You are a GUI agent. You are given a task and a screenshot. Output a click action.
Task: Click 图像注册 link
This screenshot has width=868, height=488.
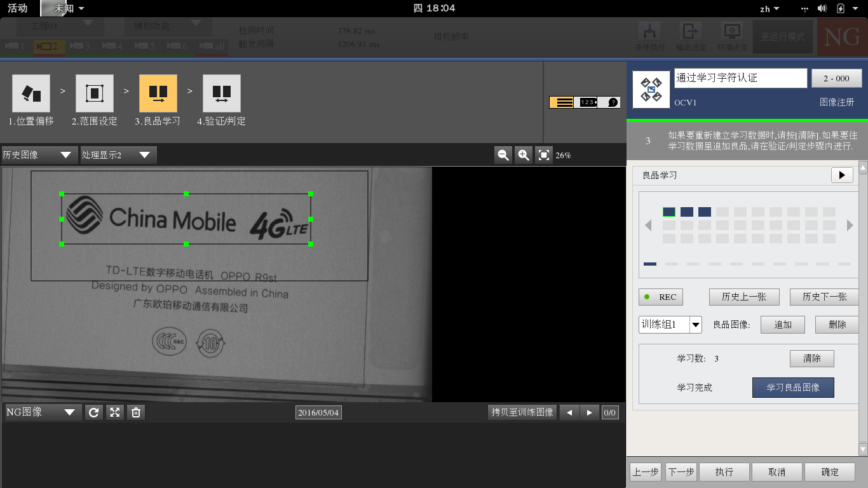coord(837,102)
